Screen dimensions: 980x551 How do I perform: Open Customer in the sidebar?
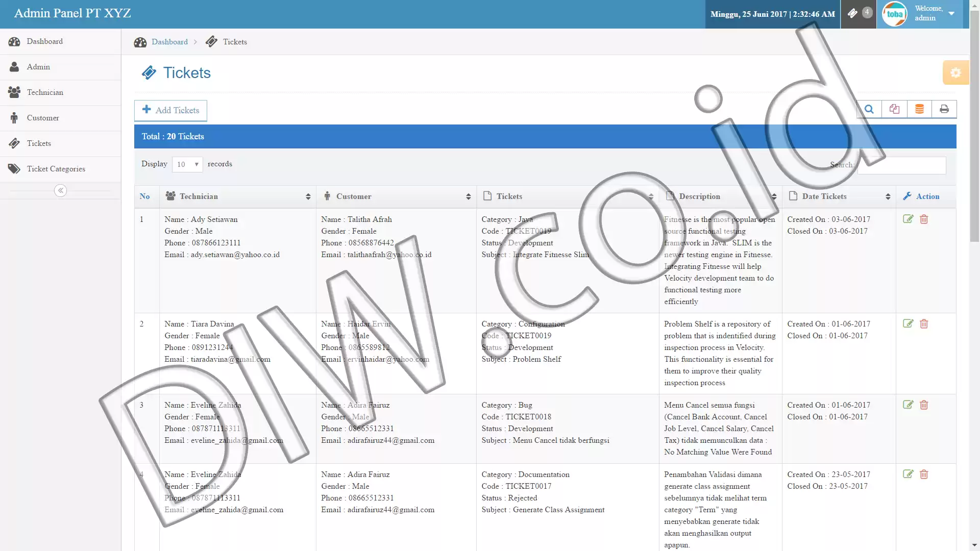(60, 118)
